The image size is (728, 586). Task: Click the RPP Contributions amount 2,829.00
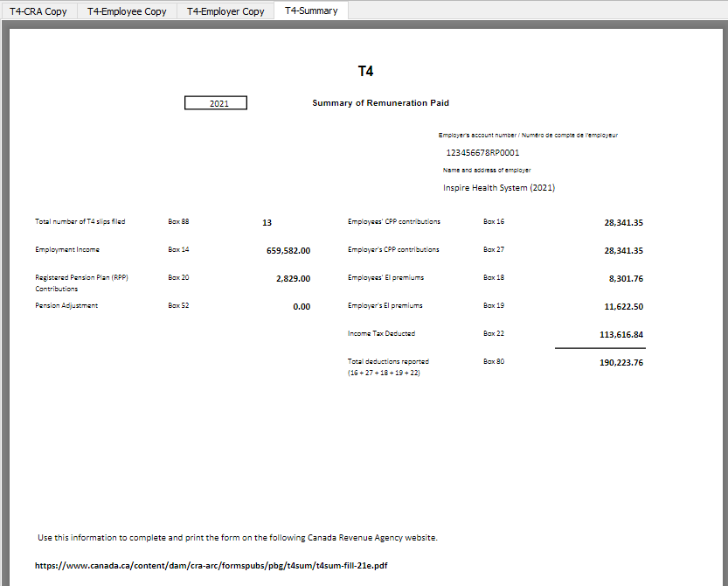tap(290, 278)
